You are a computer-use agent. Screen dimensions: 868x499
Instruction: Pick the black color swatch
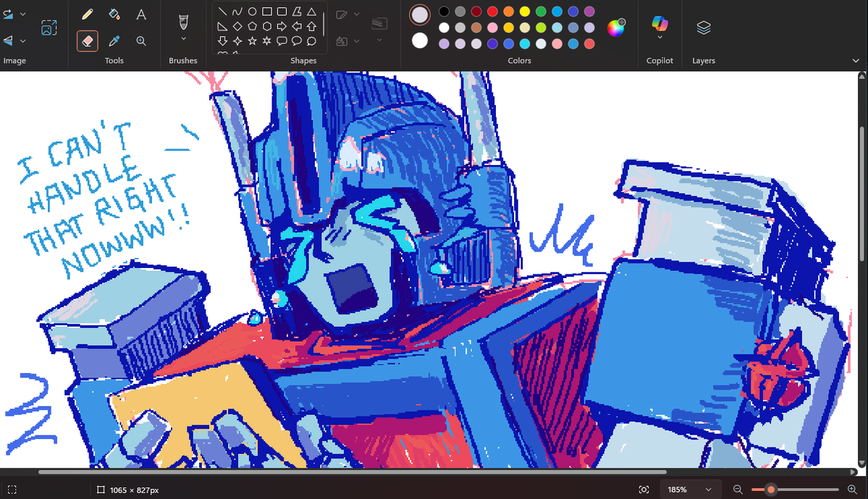pyautogui.click(x=444, y=11)
